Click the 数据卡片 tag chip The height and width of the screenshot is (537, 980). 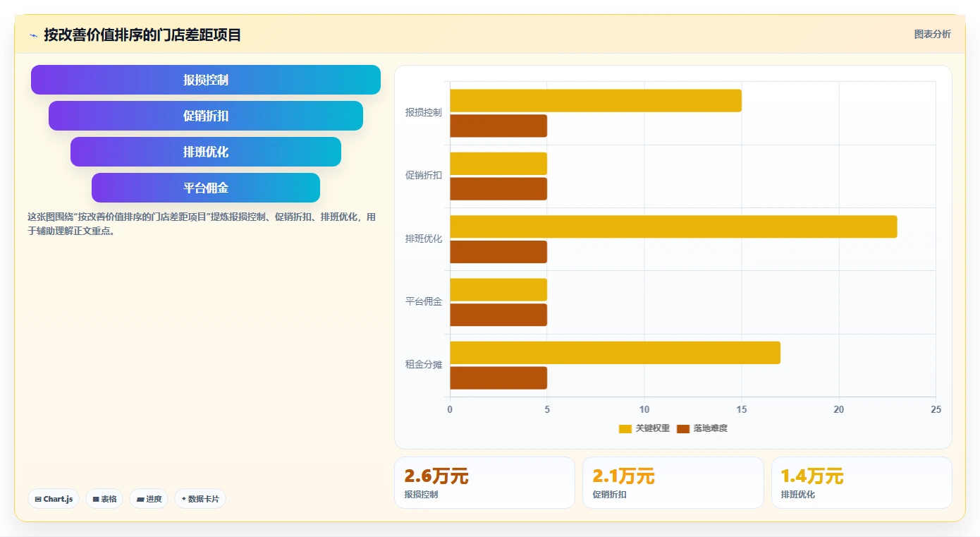coord(200,499)
